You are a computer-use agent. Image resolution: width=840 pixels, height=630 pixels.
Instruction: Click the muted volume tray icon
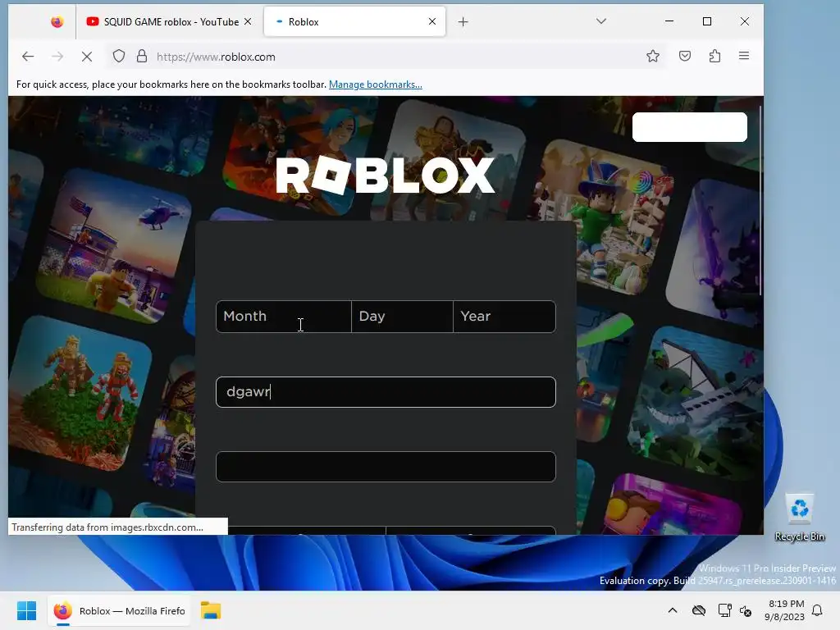(x=746, y=610)
